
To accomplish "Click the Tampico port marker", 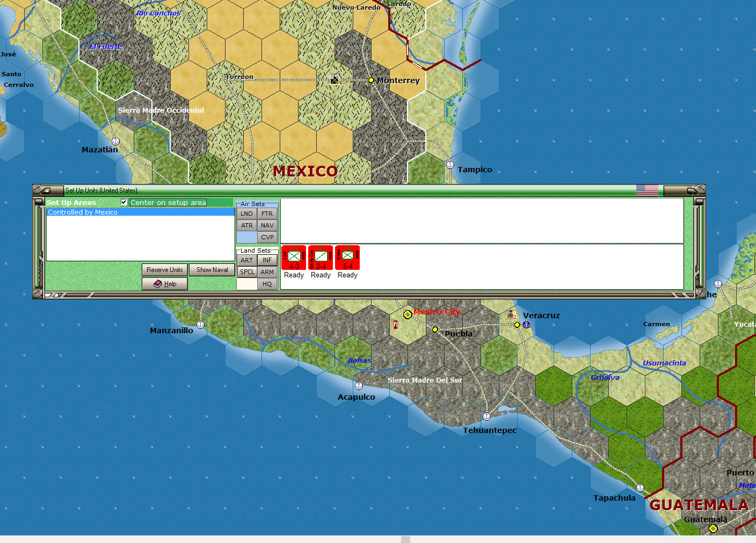I will pyautogui.click(x=450, y=165).
